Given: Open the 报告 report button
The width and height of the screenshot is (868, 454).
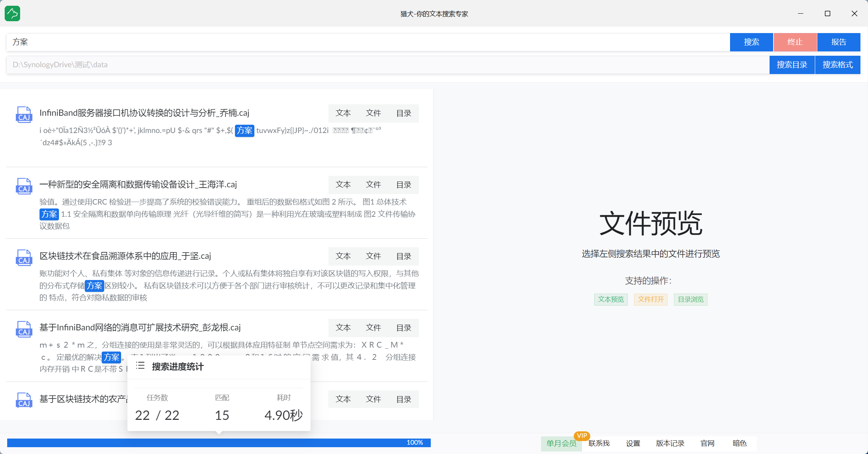Looking at the screenshot, I should point(839,42).
